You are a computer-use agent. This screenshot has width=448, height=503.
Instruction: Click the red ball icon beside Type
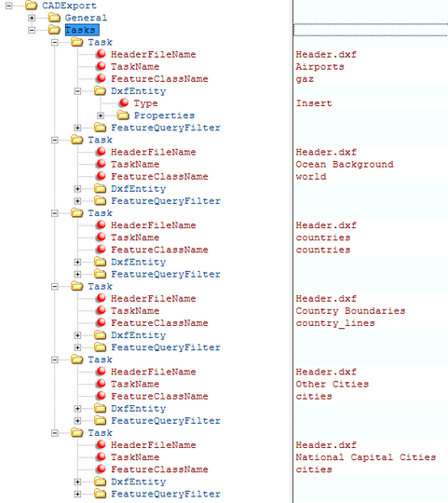[124, 102]
